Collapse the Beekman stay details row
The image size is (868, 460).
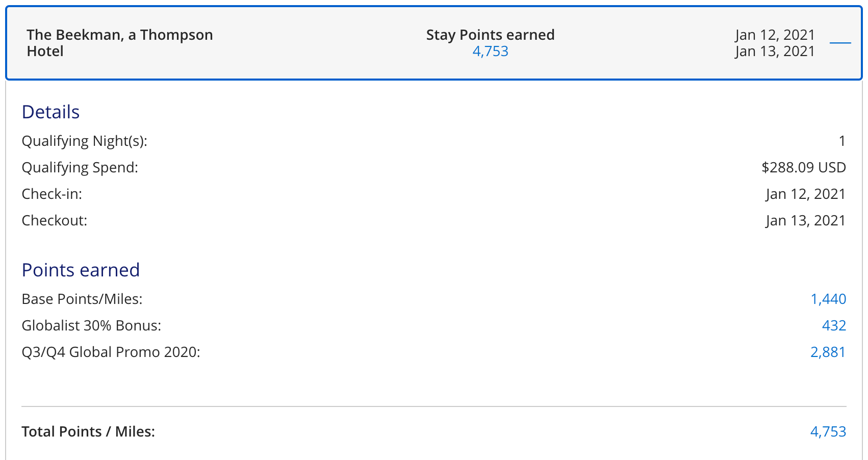point(840,43)
